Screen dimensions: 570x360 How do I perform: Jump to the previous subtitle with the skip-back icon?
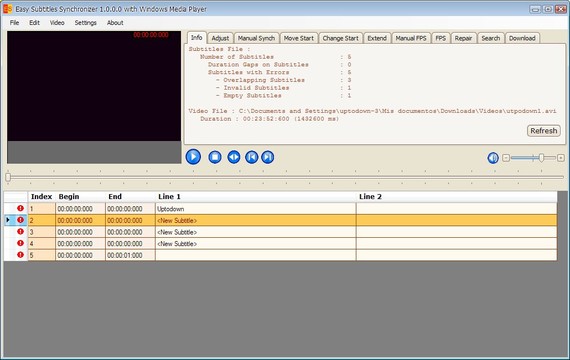click(252, 157)
